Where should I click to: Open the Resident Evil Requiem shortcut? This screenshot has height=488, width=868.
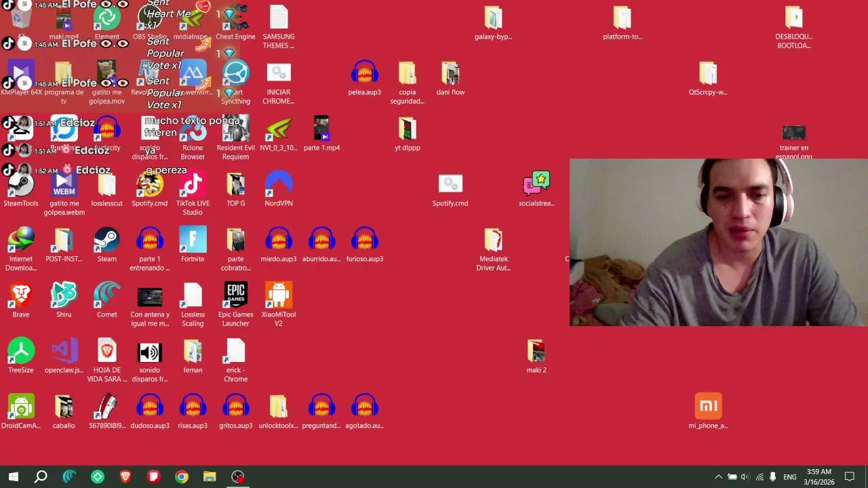(x=235, y=138)
